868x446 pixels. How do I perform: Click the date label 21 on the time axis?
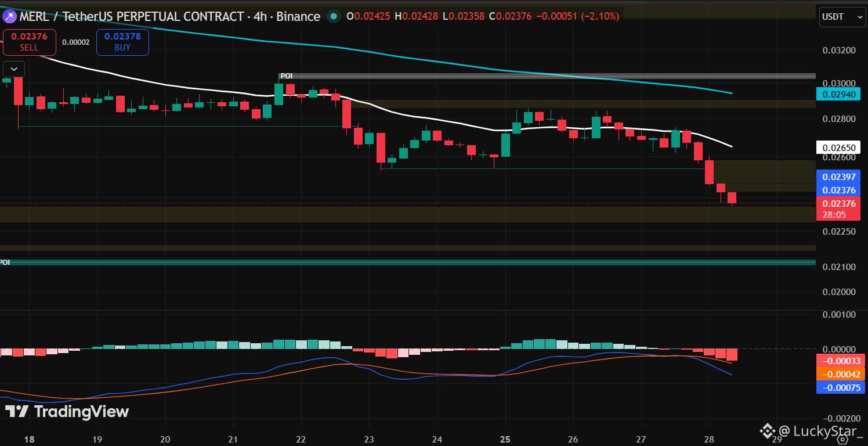pos(233,439)
